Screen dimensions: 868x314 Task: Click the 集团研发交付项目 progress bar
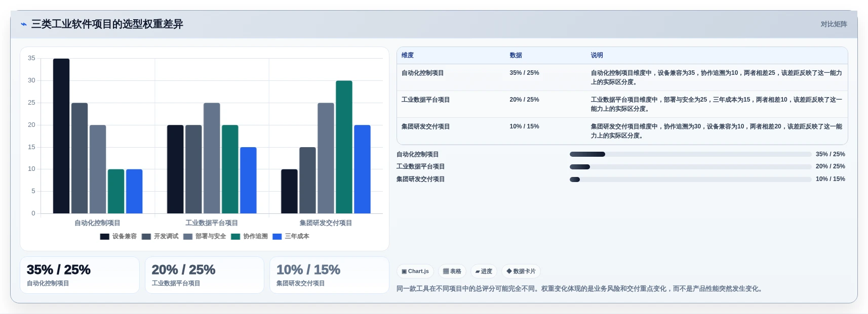click(690, 180)
